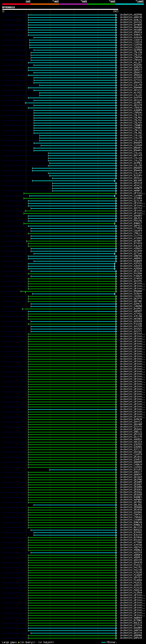Click the cyan ~100% legend segment

130,4
